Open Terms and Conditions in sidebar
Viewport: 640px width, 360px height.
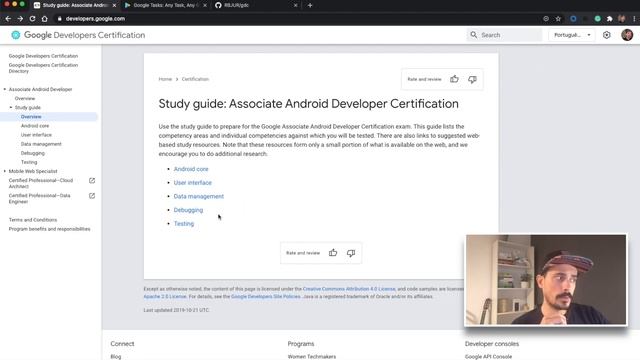33,220
